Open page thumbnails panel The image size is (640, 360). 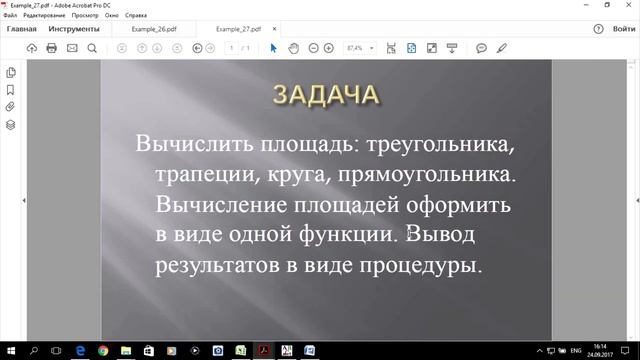(x=11, y=73)
